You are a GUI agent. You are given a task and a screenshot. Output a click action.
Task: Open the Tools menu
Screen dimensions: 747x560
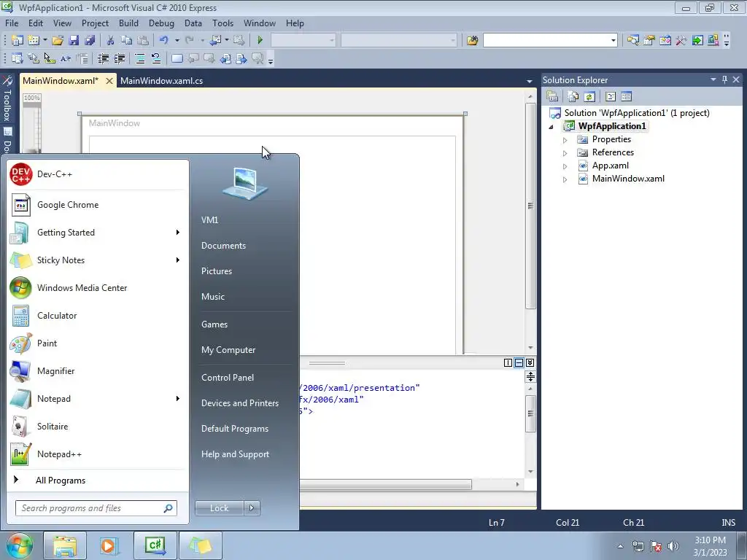tap(222, 23)
